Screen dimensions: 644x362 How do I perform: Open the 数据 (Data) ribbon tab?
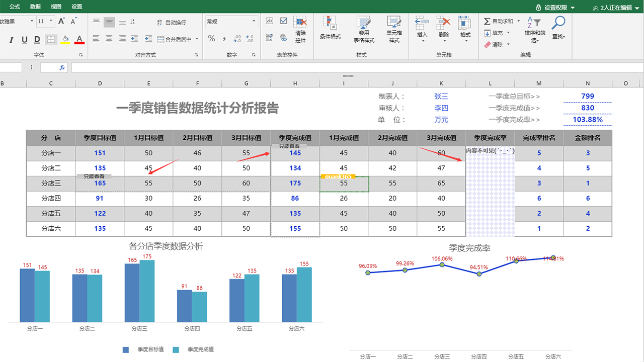[35, 7]
